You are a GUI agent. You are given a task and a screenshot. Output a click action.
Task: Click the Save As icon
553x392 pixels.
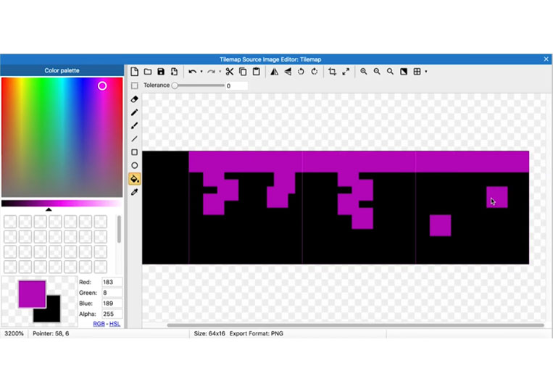click(174, 72)
